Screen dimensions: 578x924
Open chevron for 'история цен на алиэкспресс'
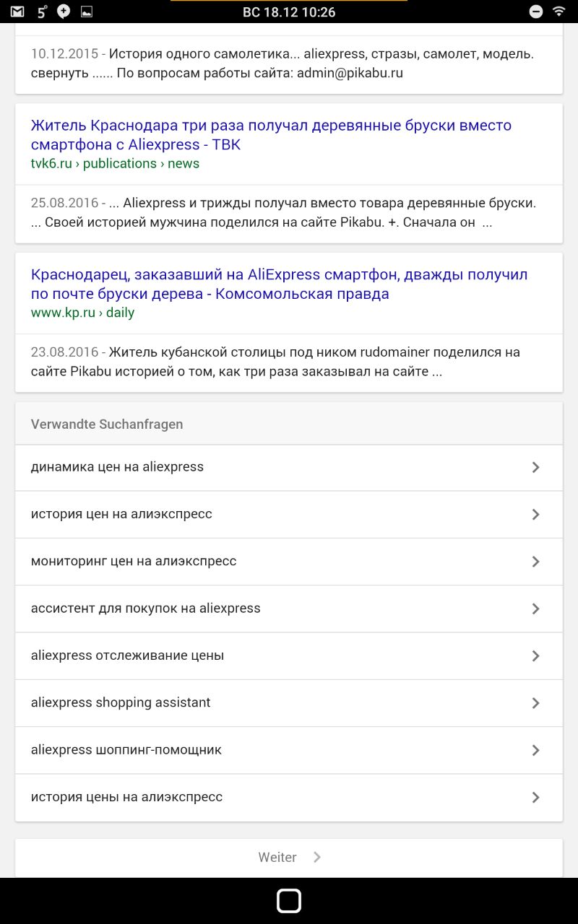coord(535,514)
